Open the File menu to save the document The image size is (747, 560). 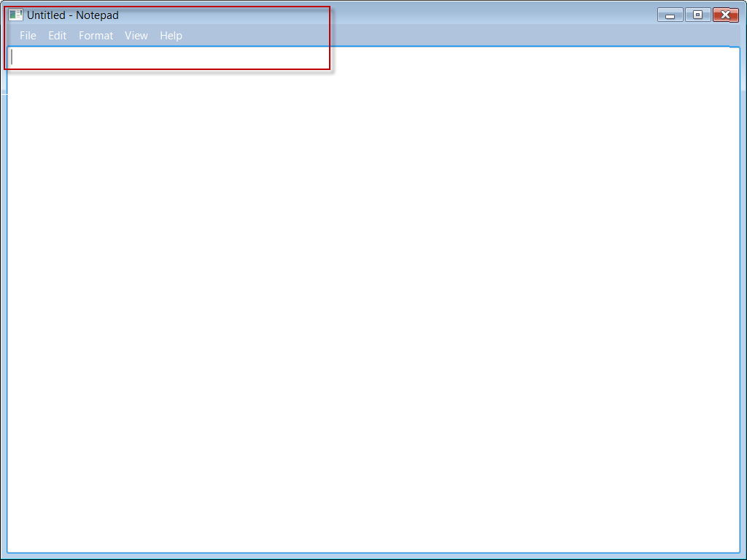tap(27, 35)
